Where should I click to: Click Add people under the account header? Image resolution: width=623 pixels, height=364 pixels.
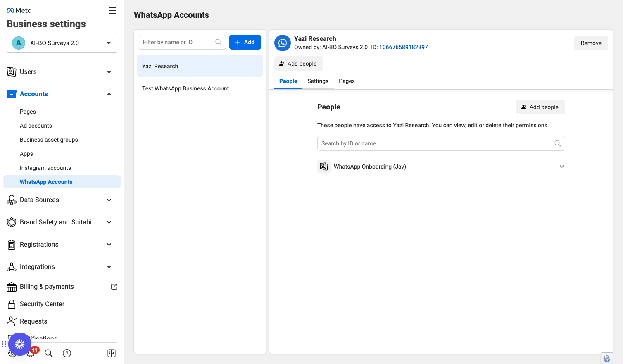(x=298, y=64)
